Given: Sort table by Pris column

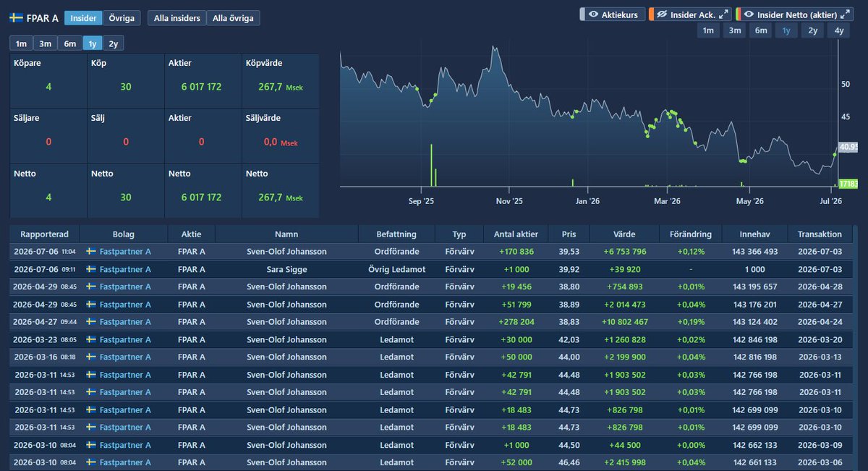Looking at the screenshot, I should pos(569,234).
